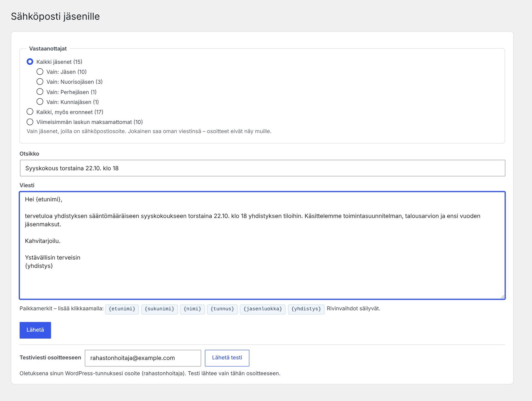Viewport: 532px width, 401px height.
Task: Click the Paikkamerkit – lisää klikkaamalla label
Action: 62,309
